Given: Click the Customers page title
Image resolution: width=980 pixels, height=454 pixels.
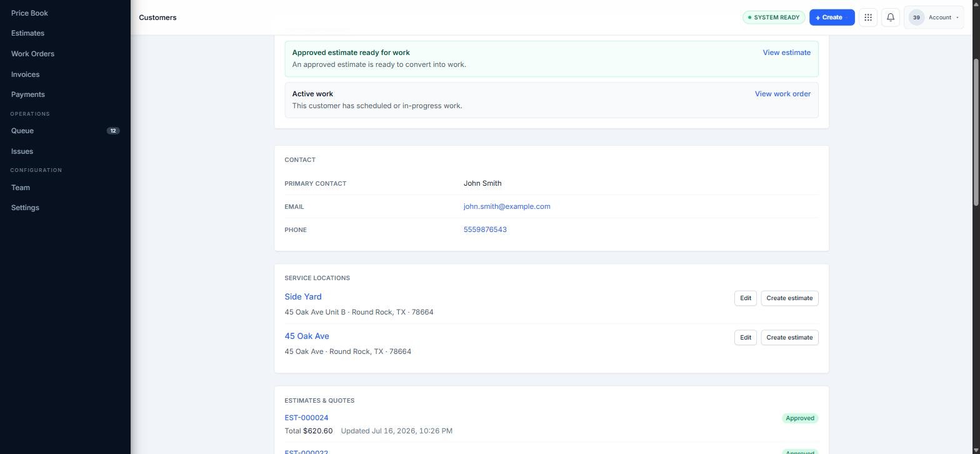Looking at the screenshot, I should (x=157, y=18).
